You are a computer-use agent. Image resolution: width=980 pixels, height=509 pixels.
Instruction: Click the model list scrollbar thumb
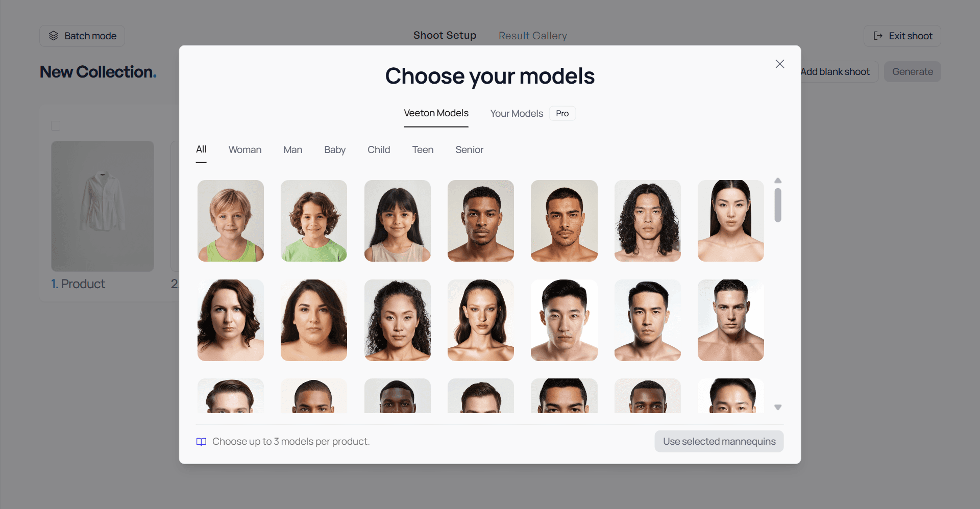tap(778, 205)
